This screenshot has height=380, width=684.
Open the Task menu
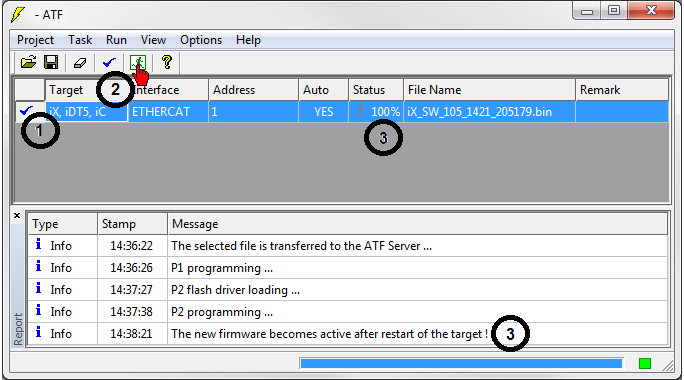pyautogui.click(x=80, y=40)
